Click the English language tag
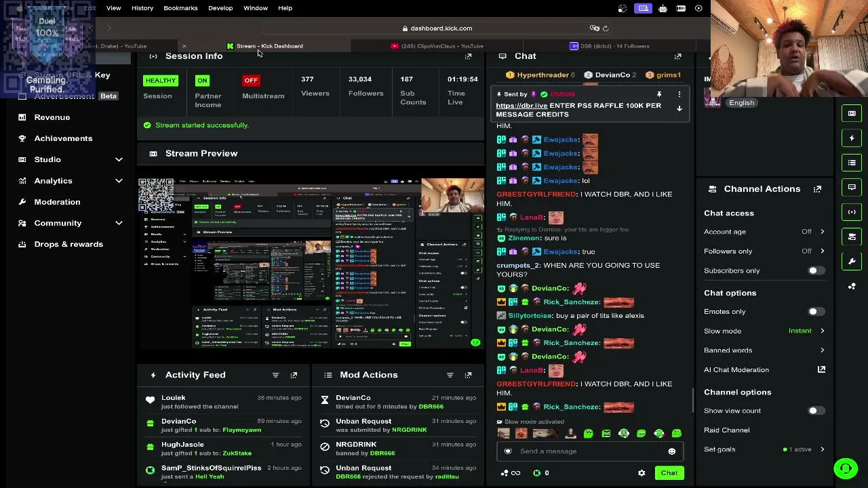The image size is (868, 488). (x=741, y=103)
